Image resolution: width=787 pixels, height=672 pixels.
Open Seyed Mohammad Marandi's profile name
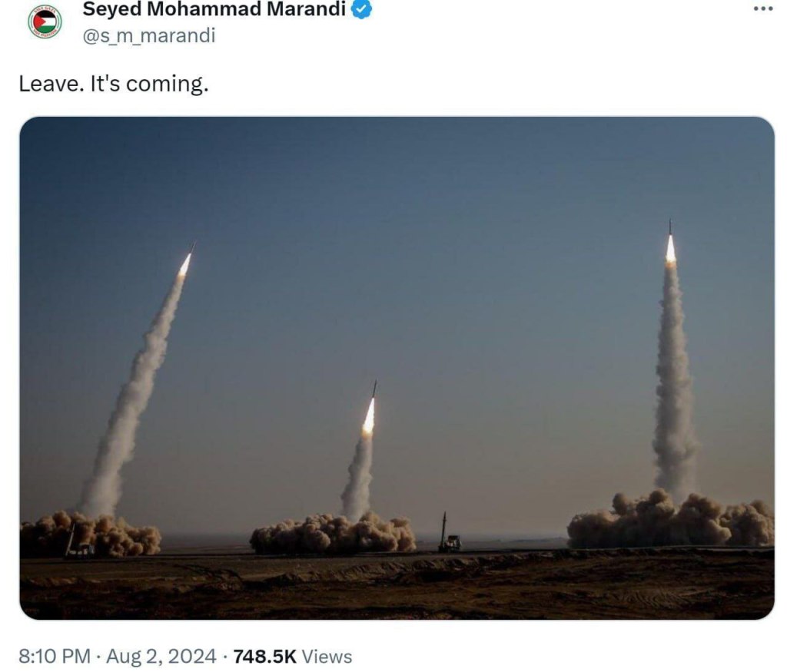[214, 9]
